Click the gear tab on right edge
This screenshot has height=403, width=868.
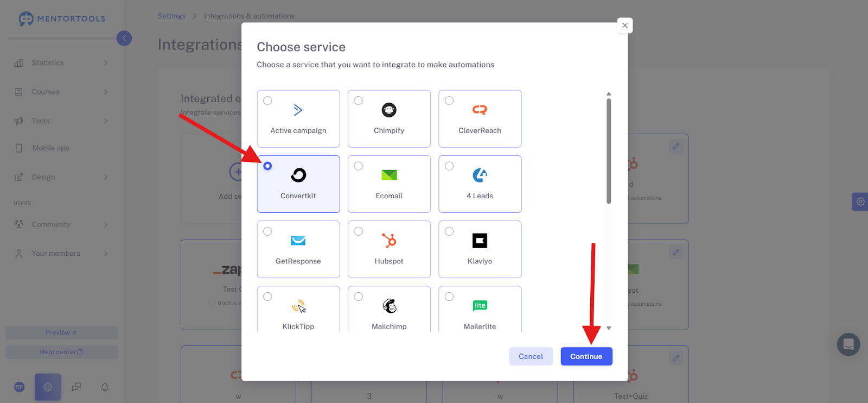click(x=860, y=201)
